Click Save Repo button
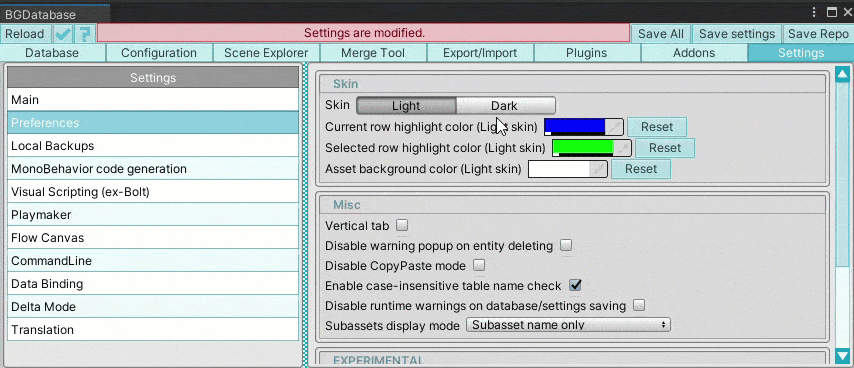 [818, 34]
